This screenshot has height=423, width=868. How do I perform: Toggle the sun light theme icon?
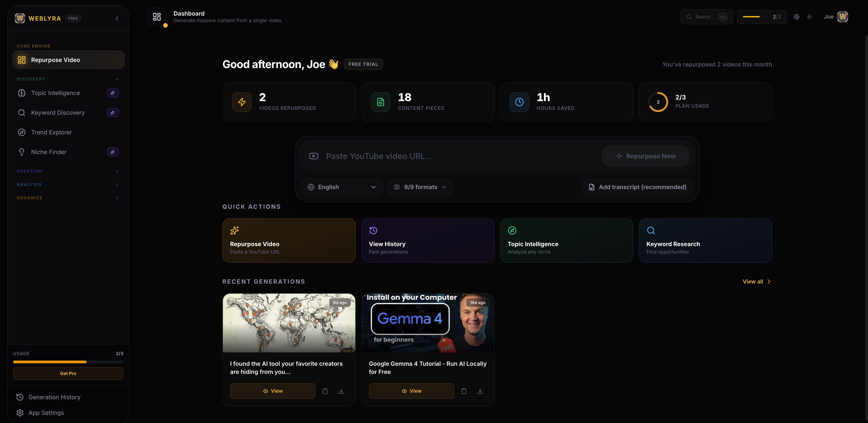coord(809,17)
